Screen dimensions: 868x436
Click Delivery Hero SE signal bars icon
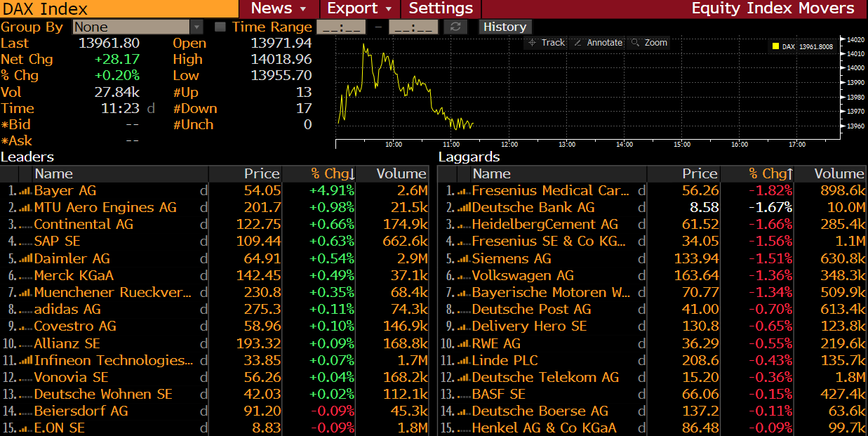[464, 326]
